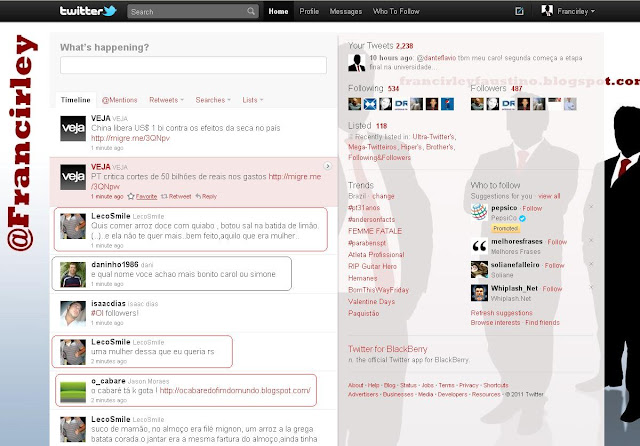Viewport: 640px width, 446px height.
Task: Click the first avatar in Following list
Action: tap(355, 104)
